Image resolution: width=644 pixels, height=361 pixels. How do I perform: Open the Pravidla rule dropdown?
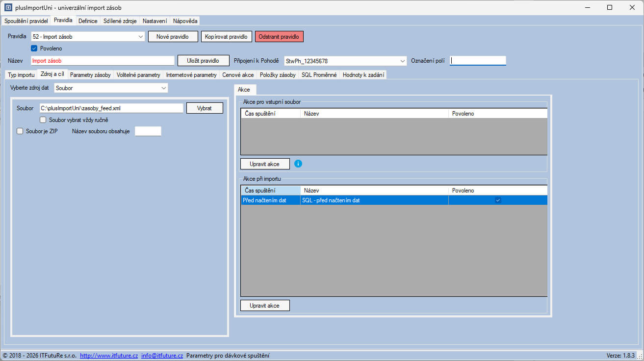(140, 36)
